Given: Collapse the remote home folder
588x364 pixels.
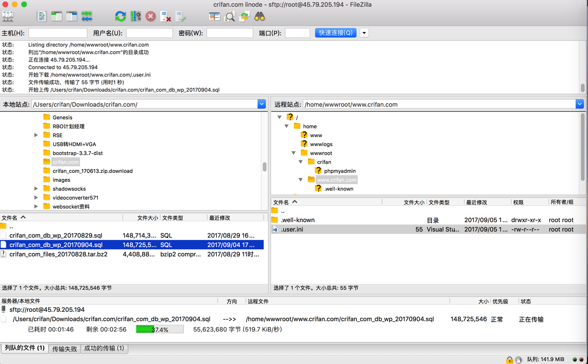Looking at the screenshot, I should (x=287, y=126).
